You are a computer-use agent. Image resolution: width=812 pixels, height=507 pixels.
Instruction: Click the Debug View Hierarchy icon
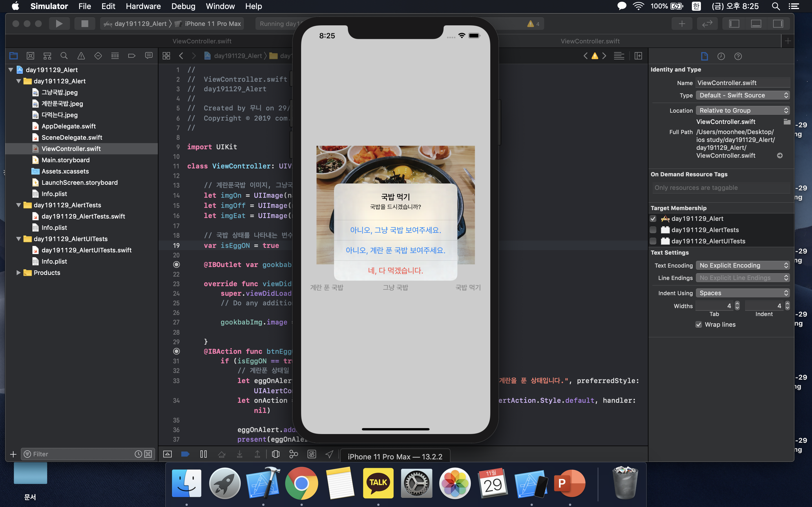(x=275, y=454)
